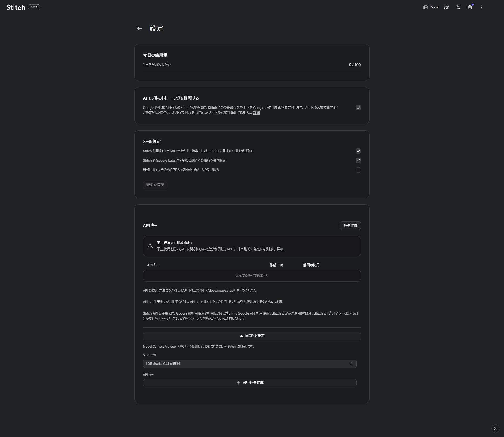Screen dimensions: 504x437
Task: Click the 0 / 400 credit value
Action: 355,65
